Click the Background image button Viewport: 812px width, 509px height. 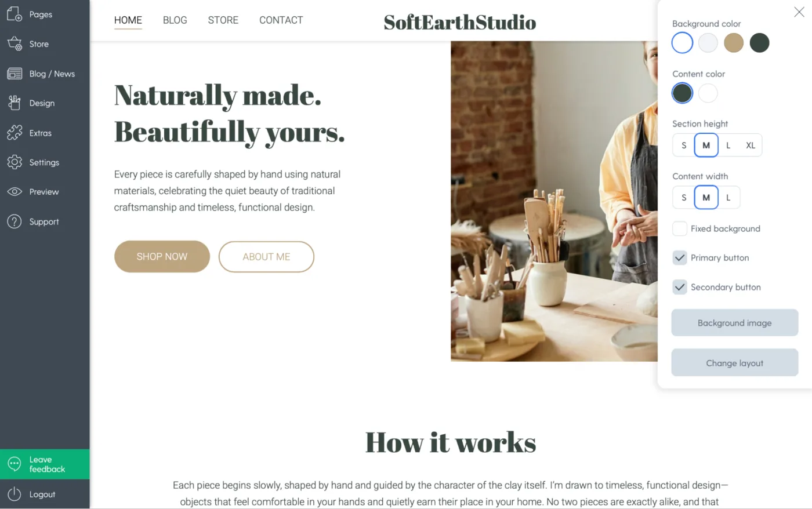point(734,323)
